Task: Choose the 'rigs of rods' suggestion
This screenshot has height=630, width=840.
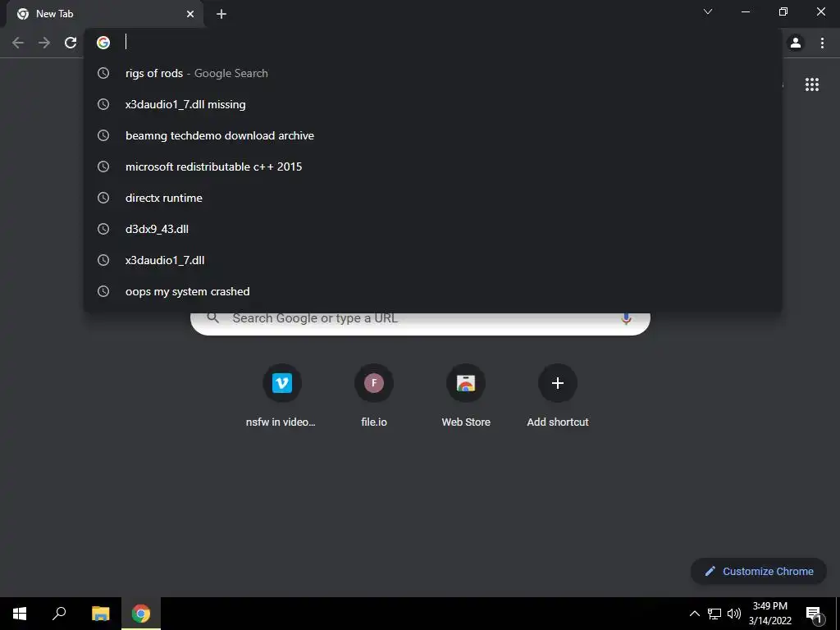Action: (x=433, y=73)
